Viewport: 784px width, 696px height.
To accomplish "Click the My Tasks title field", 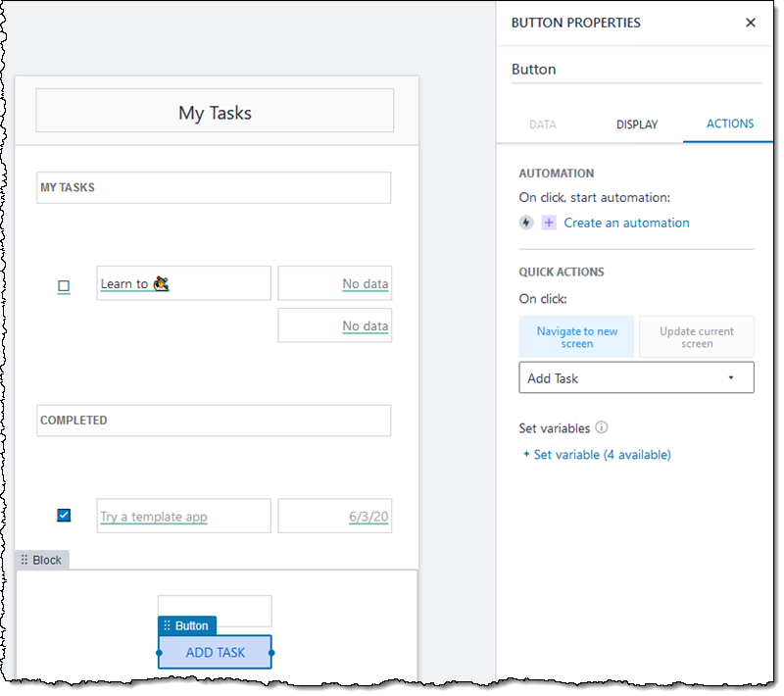I will (215, 112).
